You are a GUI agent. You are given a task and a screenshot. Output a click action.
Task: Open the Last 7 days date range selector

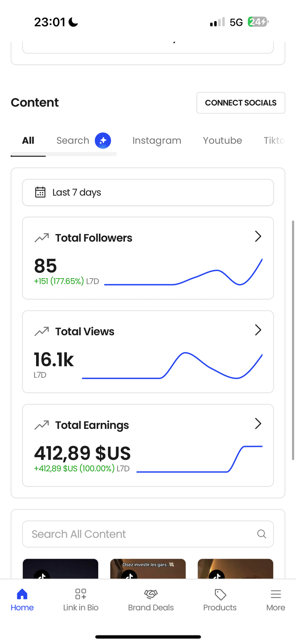(148, 192)
